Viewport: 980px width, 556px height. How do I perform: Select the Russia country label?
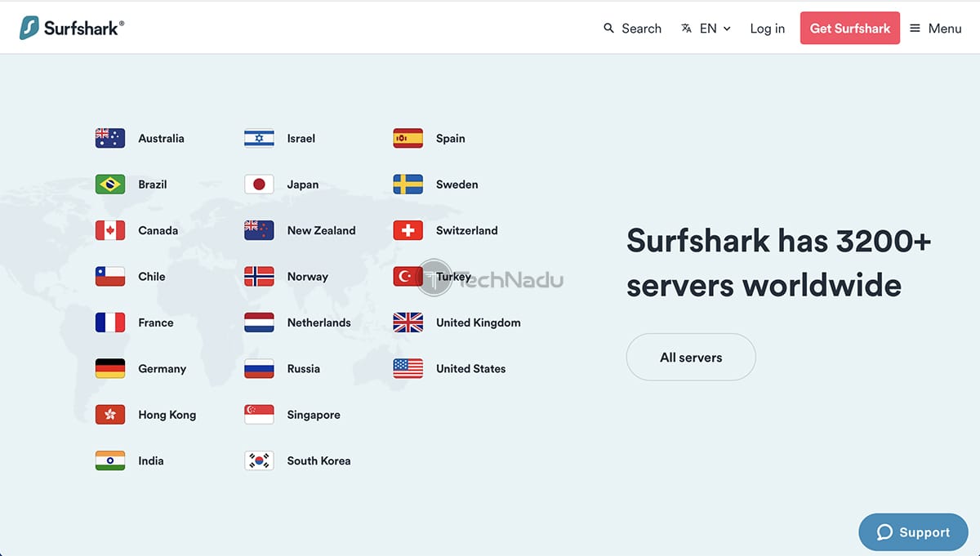click(x=303, y=368)
